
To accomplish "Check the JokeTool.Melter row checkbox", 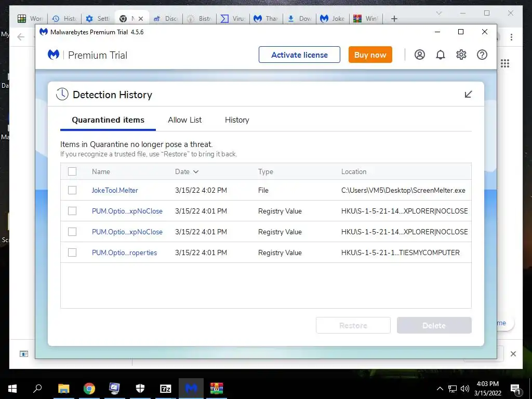I will coord(72,190).
